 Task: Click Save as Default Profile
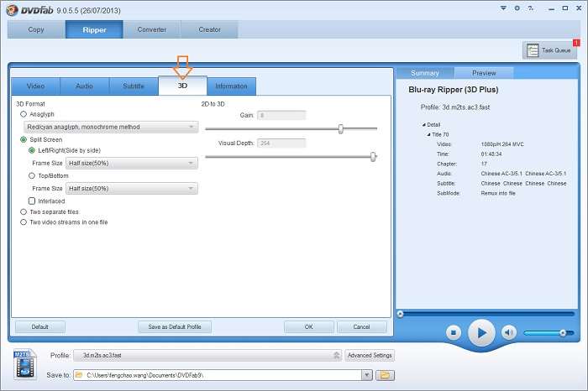tap(175, 326)
